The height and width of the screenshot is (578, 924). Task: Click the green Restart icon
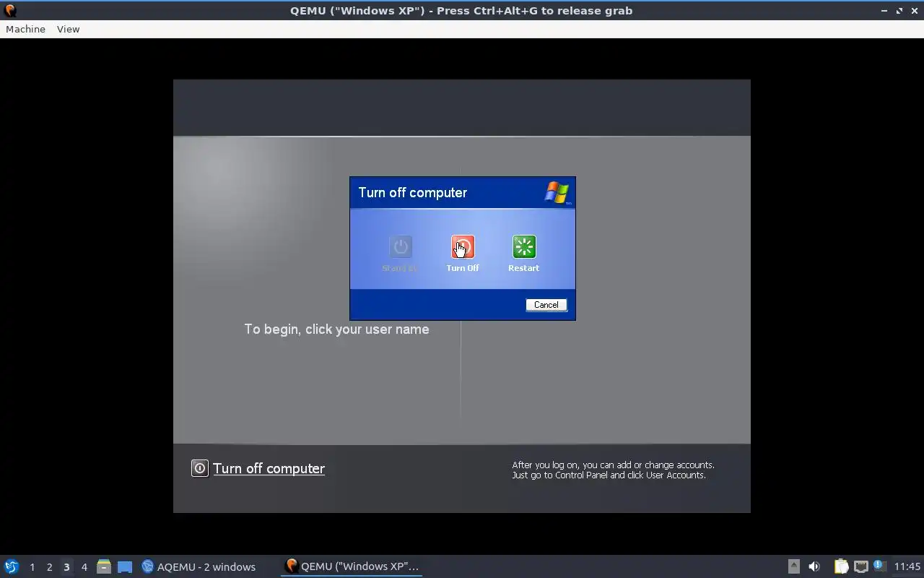[524, 246]
